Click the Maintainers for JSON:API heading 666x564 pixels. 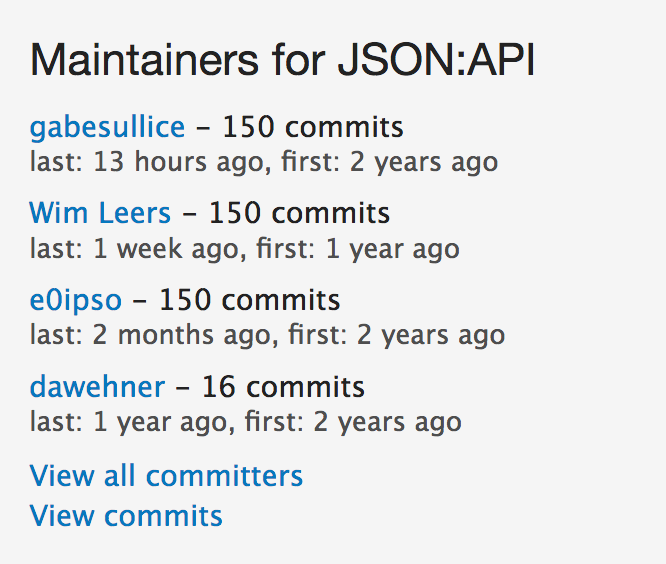(x=282, y=61)
